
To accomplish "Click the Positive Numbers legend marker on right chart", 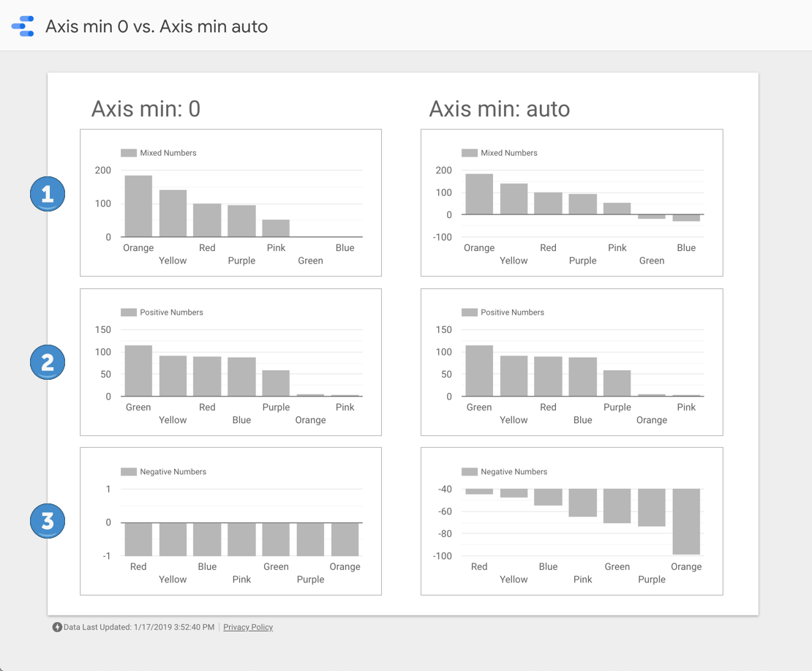I will pos(469,312).
